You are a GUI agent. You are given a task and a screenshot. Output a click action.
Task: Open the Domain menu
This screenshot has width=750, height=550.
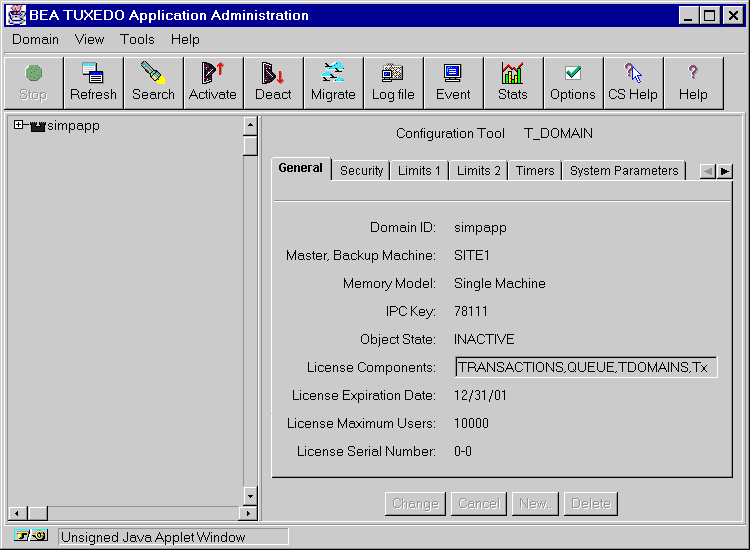pos(35,39)
